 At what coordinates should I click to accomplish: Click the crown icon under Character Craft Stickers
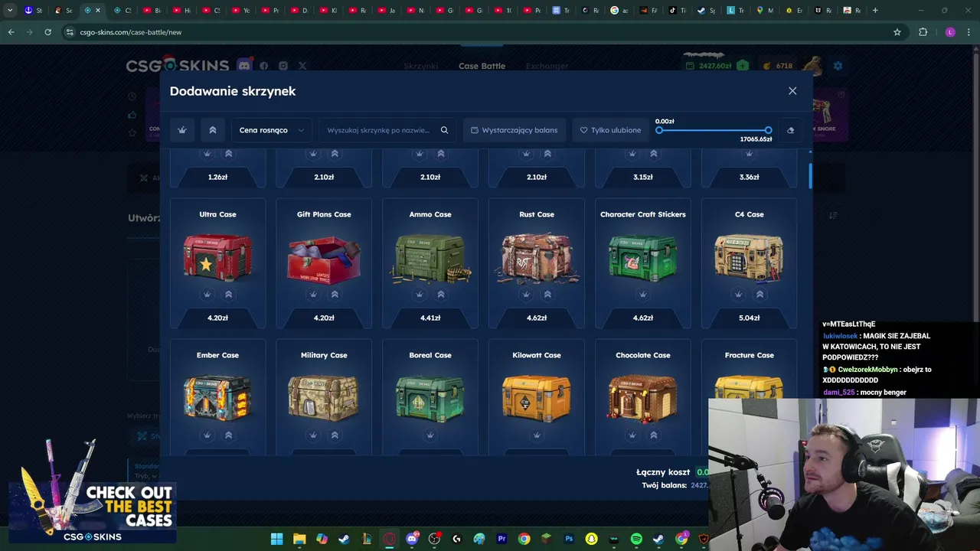tap(643, 295)
